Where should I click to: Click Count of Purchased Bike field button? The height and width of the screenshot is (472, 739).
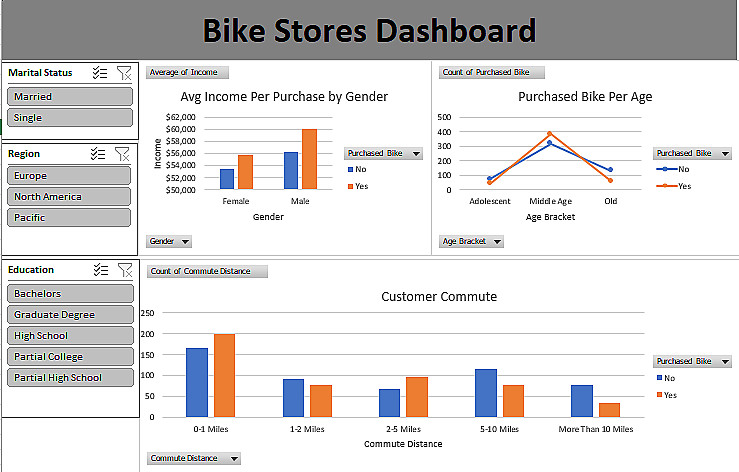(x=492, y=72)
